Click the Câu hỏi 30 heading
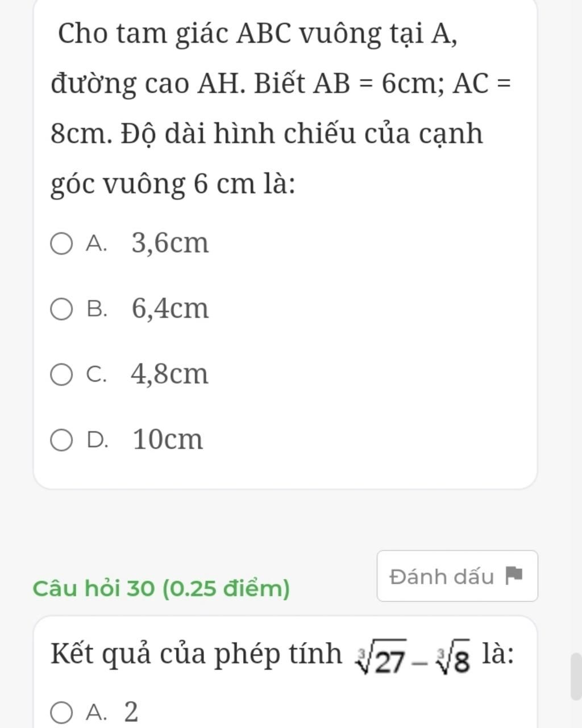The image size is (582, 728). (161, 588)
